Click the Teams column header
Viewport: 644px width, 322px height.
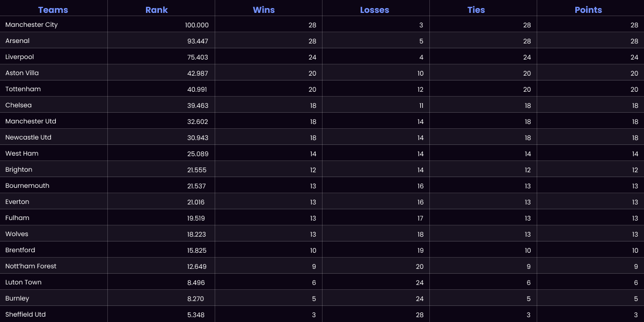pos(53,10)
